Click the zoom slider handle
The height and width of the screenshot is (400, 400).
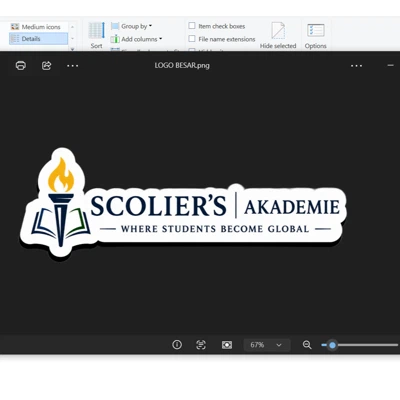click(332, 345)
